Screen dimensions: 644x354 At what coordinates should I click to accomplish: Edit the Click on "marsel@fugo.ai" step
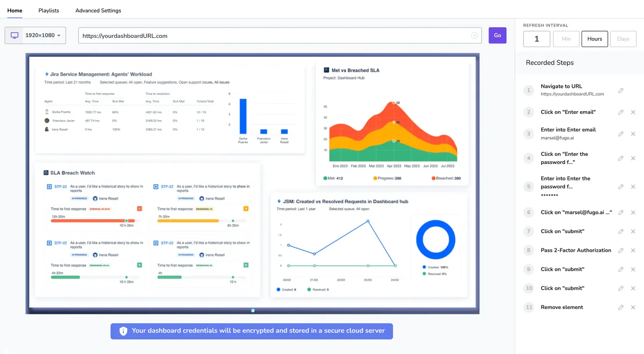tap(621, 212)
